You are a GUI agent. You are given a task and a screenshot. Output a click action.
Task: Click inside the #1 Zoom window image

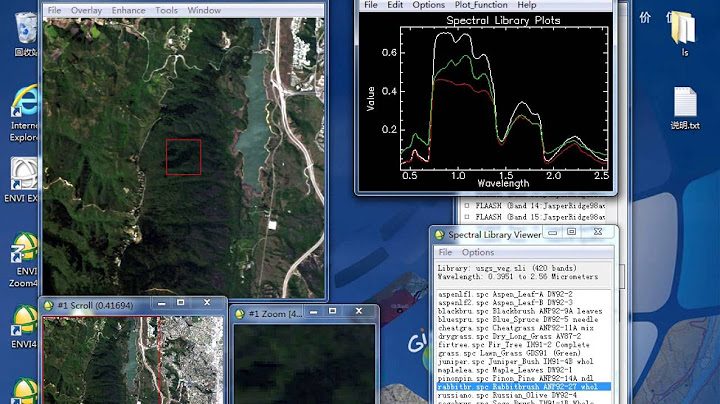click(x=304, y=364)
